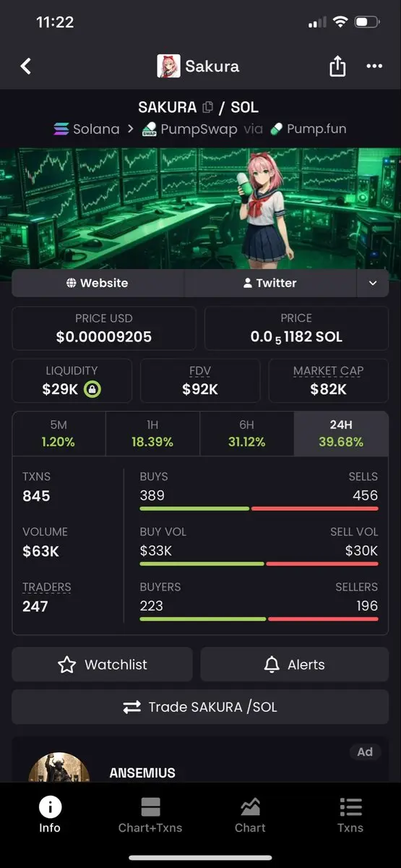Open the Txns tab
Screen dimensions: 401x868
[350, 815]
